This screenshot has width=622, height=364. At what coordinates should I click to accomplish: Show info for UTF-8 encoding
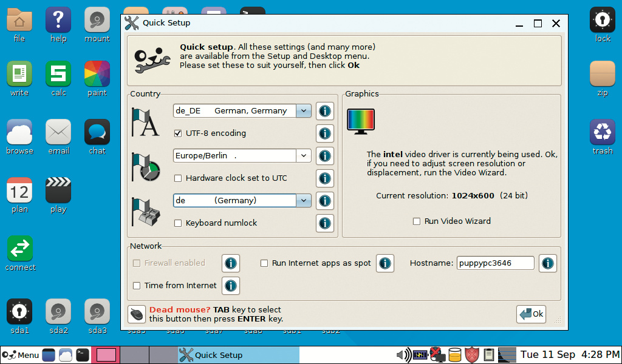[x=325, y=133]
